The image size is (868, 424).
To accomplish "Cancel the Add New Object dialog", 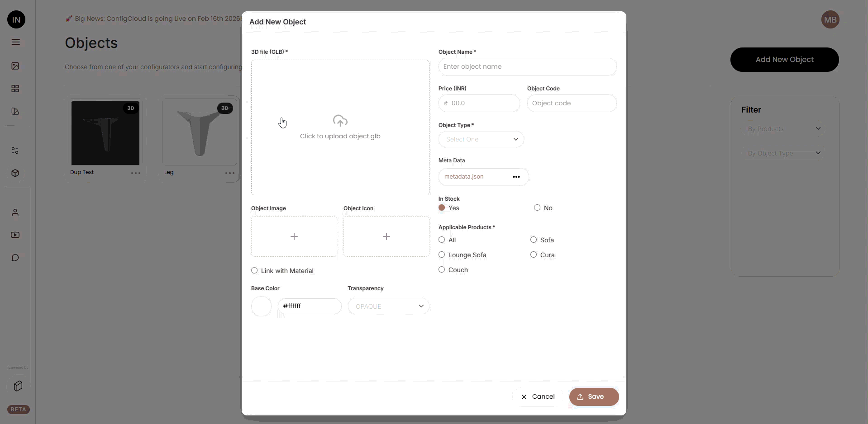I will [x=539, y=397].
